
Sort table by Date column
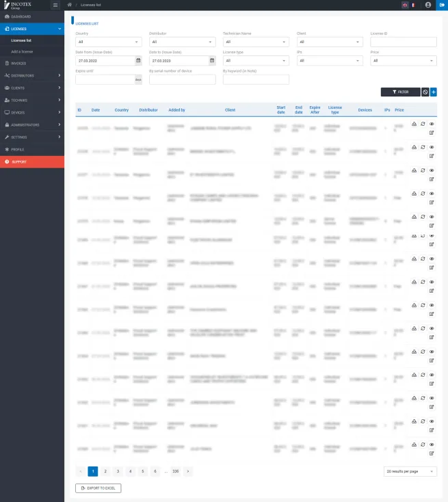(x=96, y=110)
